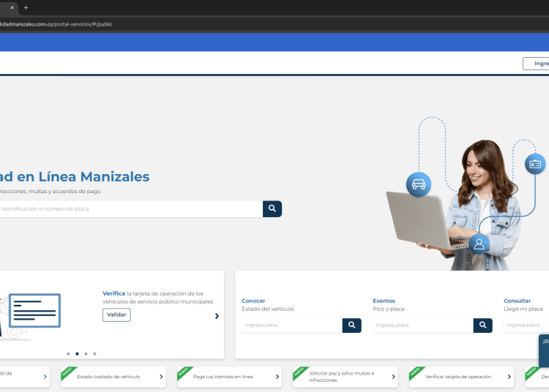Click arrow on Verificar tarjeta de operación
Image resolution: width=549 pixels, height=392 pixels.
[509, 377]
